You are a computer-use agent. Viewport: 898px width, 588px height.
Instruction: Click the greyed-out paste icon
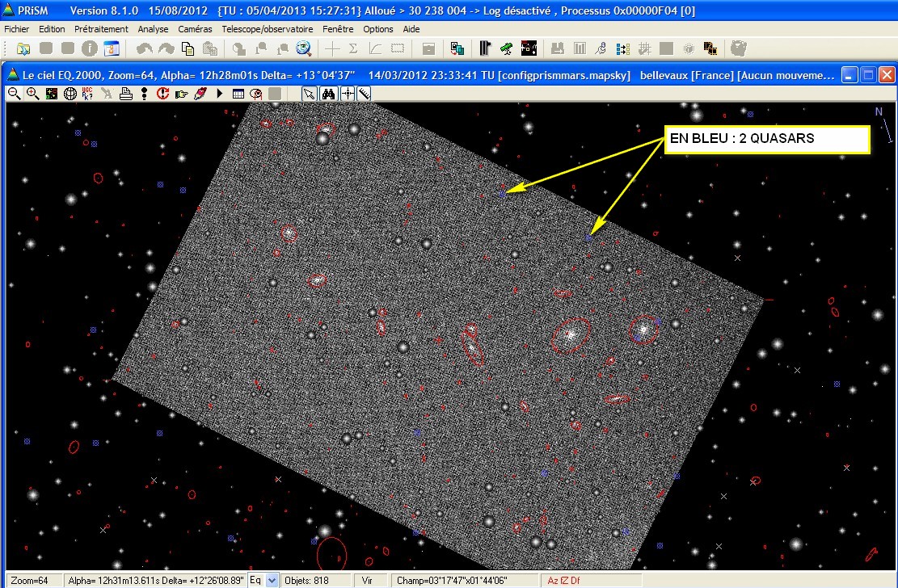coord(210,48)
